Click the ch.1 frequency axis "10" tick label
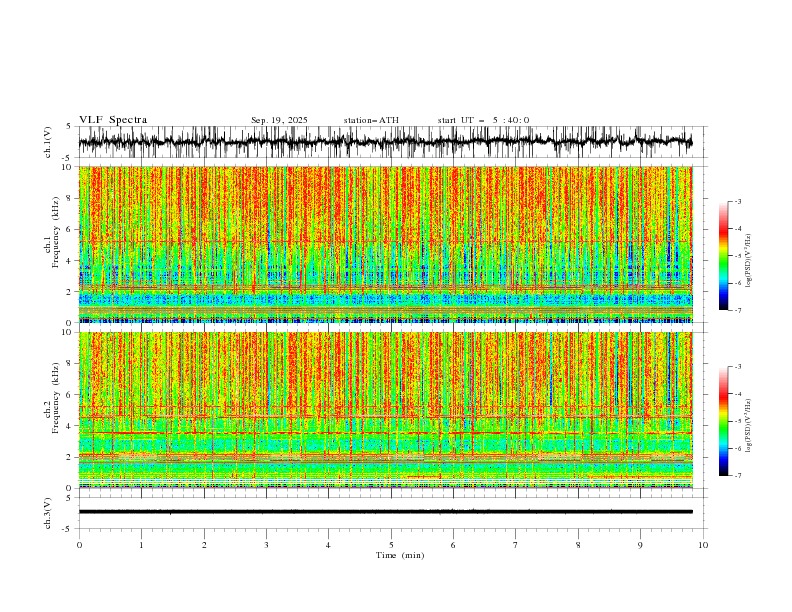The height and width of the screenshot is (612, 792). coord(68,167)
